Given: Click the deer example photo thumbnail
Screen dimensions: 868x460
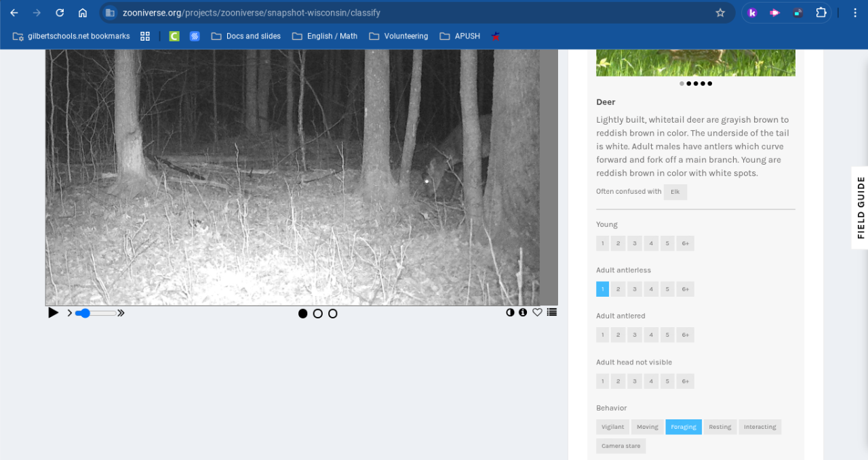Looking at the screenshot, I should point(696,62).
